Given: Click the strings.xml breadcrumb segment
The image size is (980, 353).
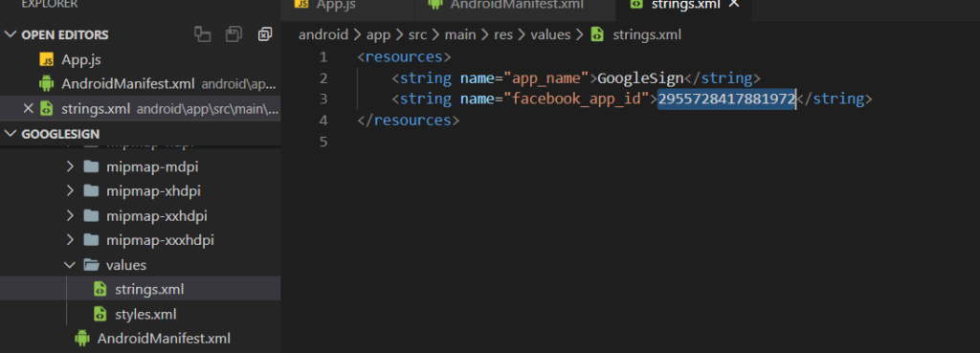Looking at the screenshot, I should coord(647,35).
